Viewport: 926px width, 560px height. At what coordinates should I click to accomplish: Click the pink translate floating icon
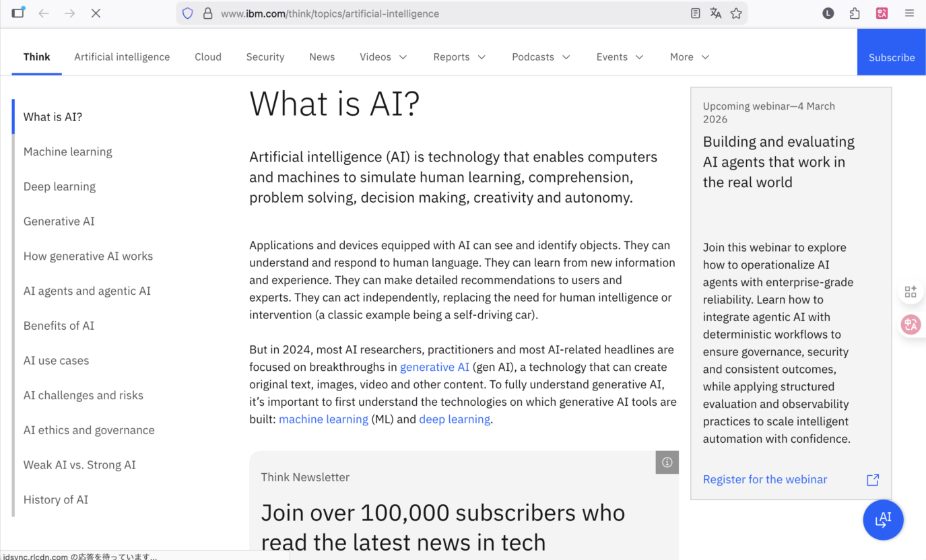coord(911,325)
